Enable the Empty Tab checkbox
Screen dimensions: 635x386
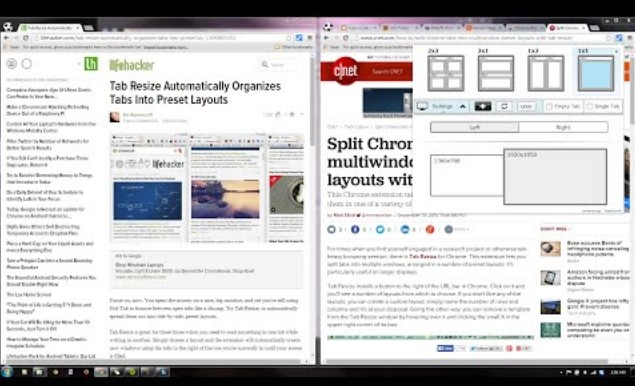(x=549, y=107)
